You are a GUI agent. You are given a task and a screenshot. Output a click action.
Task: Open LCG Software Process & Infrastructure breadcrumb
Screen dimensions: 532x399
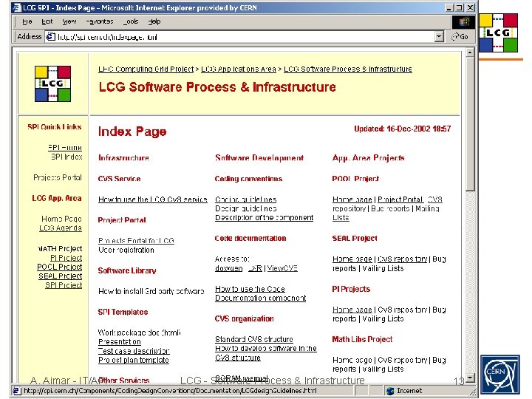point(348,69)
